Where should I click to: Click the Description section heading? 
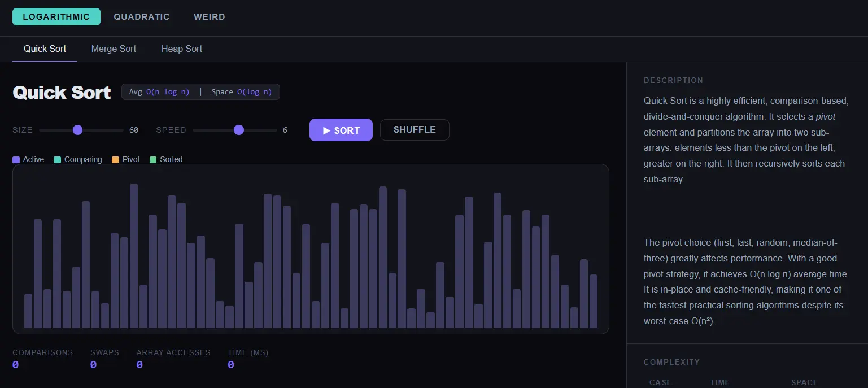pos(674,80)
